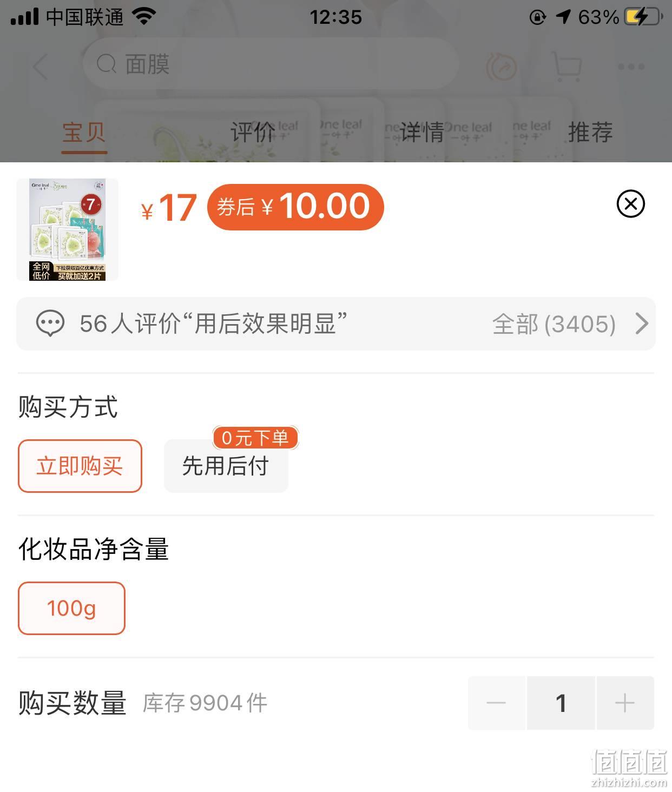Viewport: 672px width, 792px height.
Task: Tap the review speech bubble icon
Action: pos(50,324)
